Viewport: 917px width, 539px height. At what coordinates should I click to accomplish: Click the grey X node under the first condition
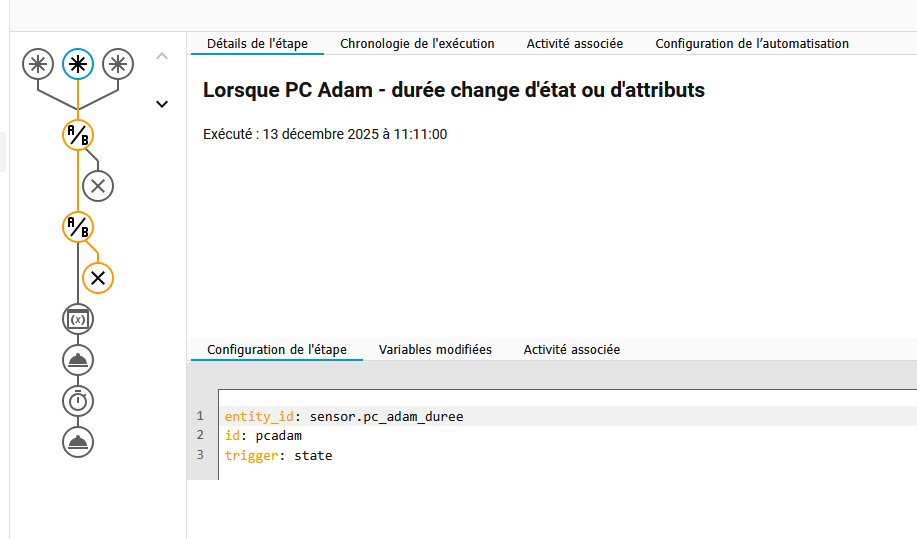(x=98, y=185)
